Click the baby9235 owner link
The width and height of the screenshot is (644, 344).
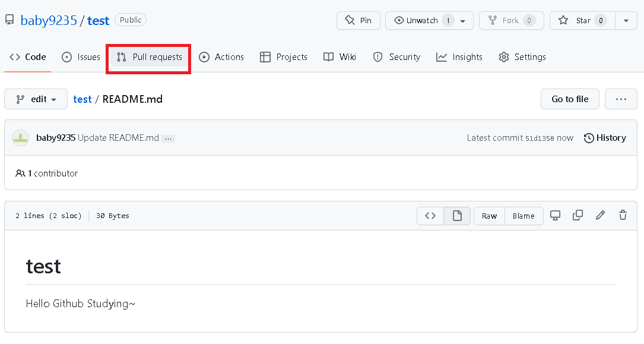[49, 21]
